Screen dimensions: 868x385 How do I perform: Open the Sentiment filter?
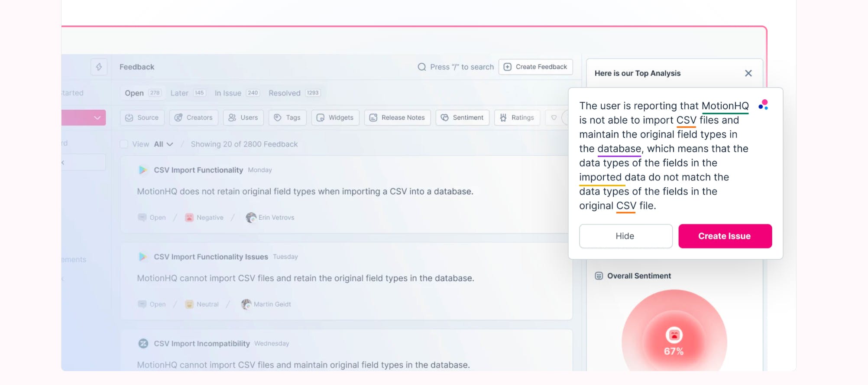[x=463, y=117]
